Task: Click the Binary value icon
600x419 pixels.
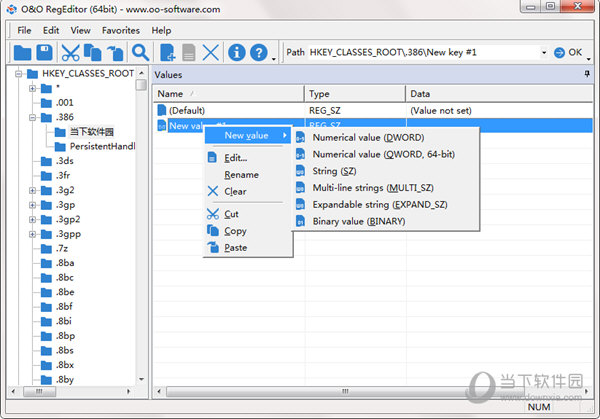Action: (x=300, y=221)
